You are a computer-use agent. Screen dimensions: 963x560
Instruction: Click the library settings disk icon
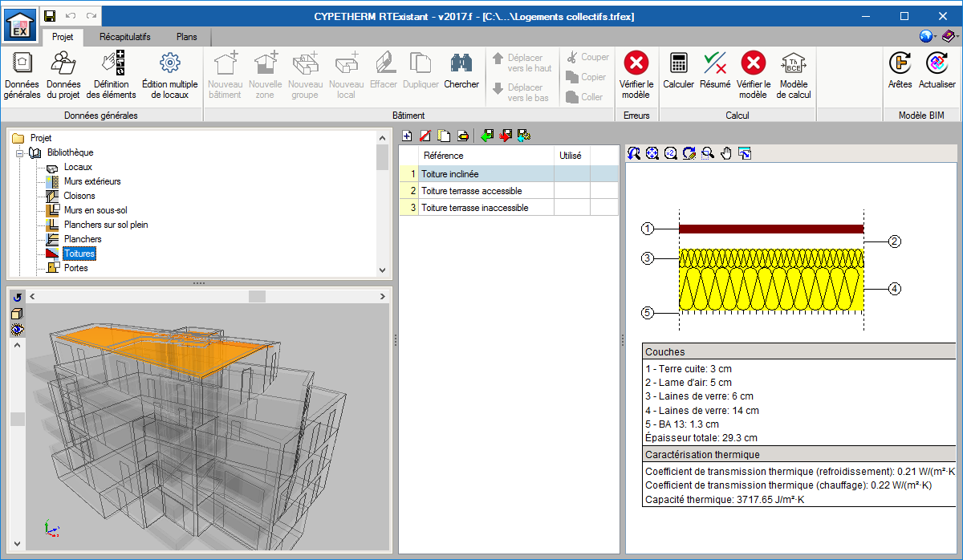(523, 136)
